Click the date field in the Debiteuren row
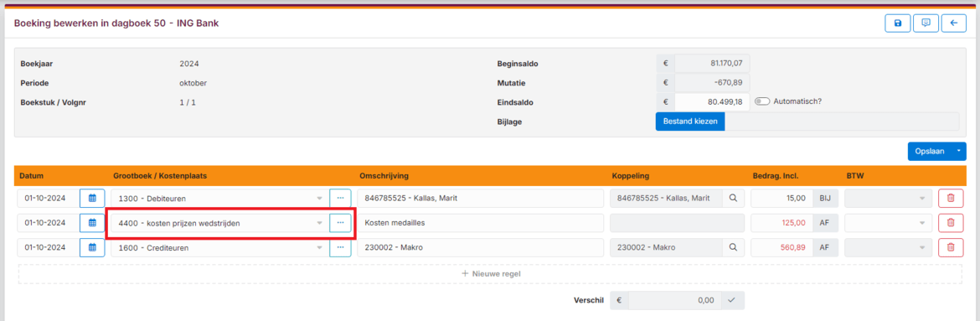Viewport: 980px width, 321px height. (x=48, y=198)
